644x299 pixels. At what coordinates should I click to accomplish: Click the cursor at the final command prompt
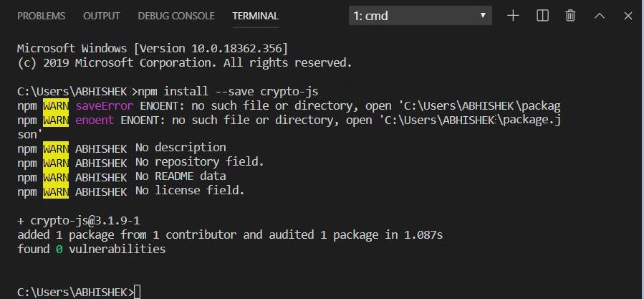(137, 292)
